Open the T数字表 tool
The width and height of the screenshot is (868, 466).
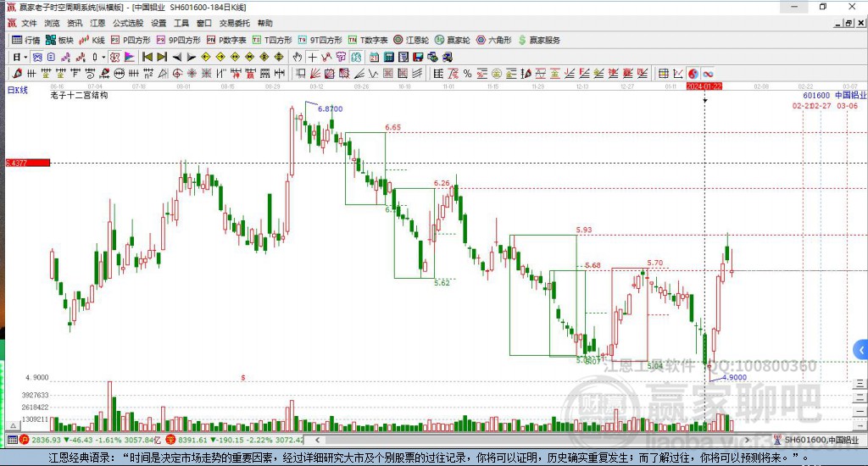coord(368,40)
